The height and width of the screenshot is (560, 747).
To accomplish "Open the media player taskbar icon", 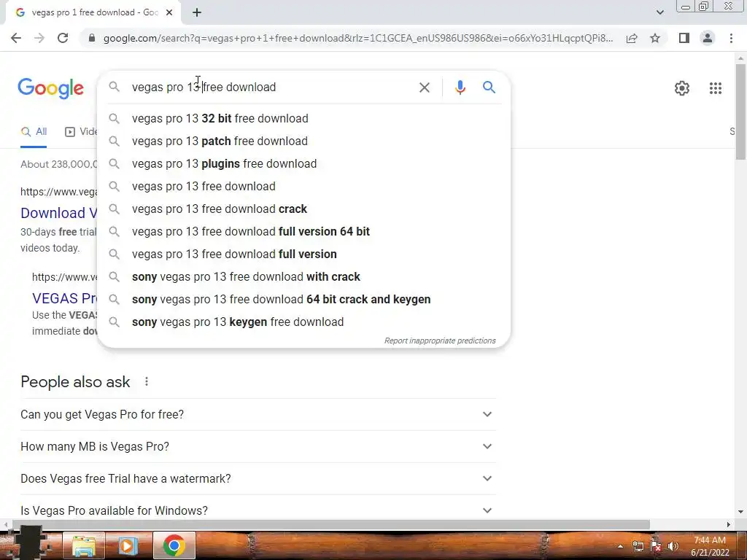I will point(127,545).
